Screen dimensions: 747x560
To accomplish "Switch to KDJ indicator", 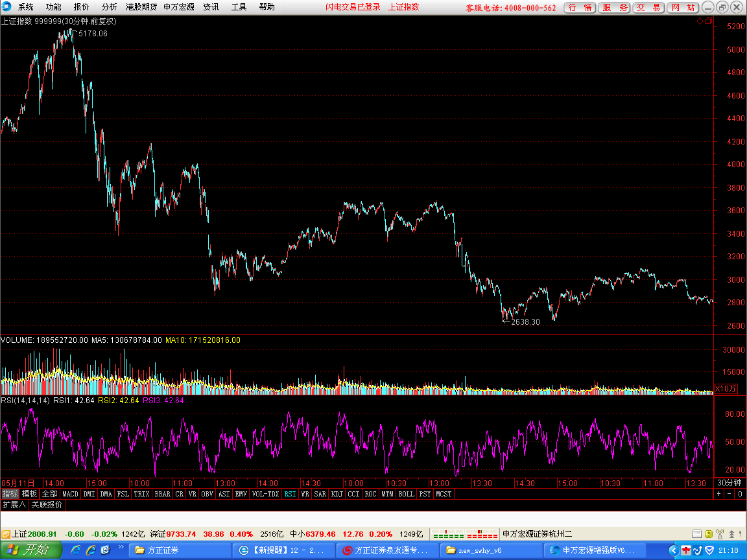I will pyautogui.click(x=337, y=494).
